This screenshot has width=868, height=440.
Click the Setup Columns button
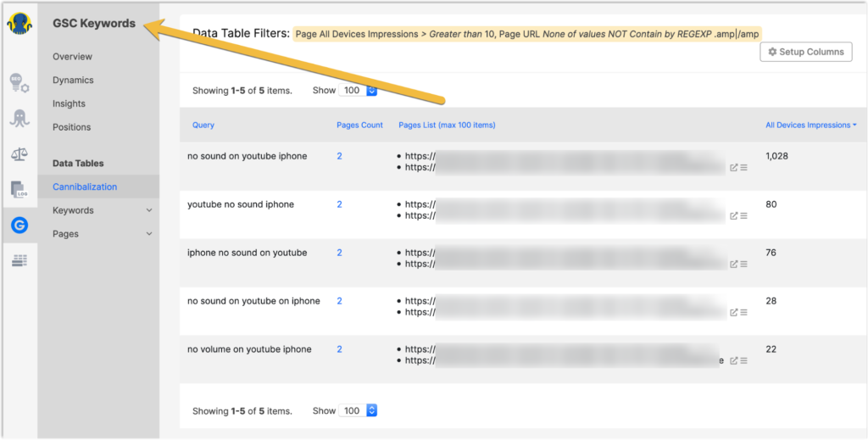(x=805, y=52)
